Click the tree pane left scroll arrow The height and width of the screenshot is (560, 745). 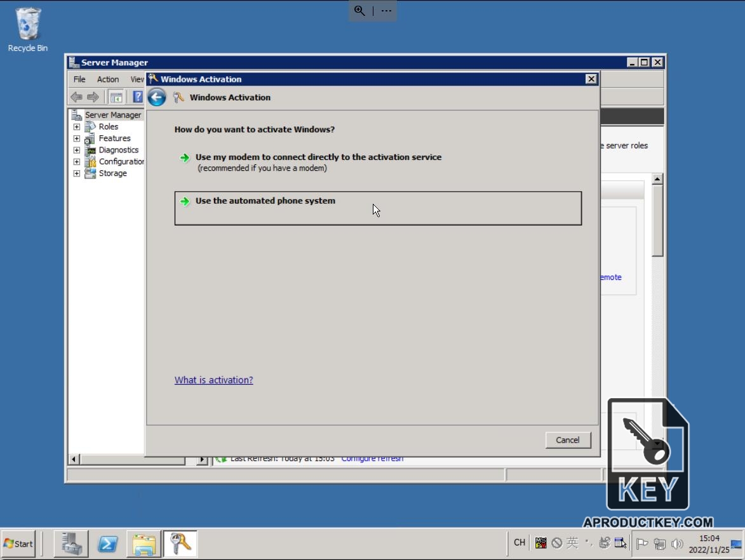coord(74,459)
